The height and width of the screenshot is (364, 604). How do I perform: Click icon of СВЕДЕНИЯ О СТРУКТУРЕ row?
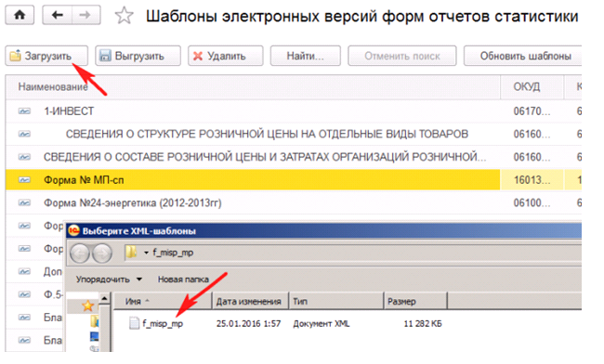24,134
